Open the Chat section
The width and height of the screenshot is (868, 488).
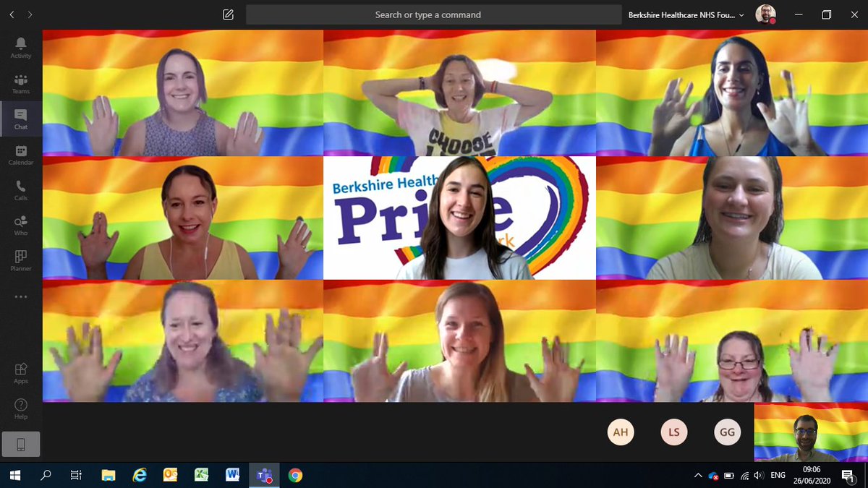point(20,119)
